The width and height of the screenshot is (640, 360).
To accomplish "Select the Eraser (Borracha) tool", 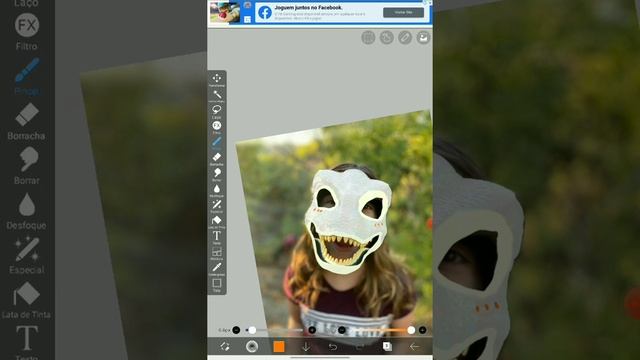I will click(x=217, y=158).
